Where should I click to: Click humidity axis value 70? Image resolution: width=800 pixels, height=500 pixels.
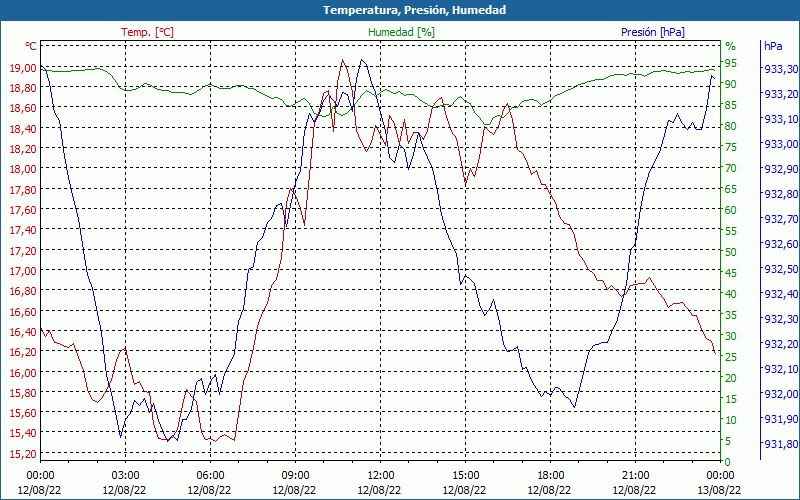click(731, 168)
